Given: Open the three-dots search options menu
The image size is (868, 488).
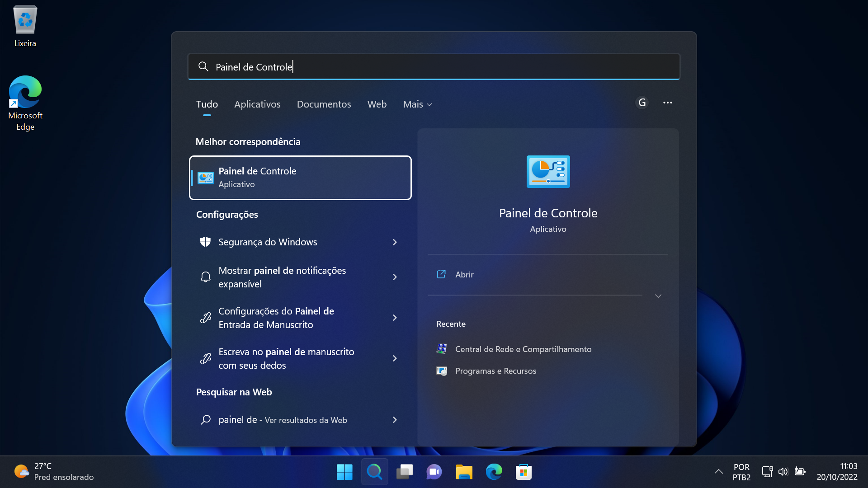Looking at the screenshot, I should click(667, 103).
